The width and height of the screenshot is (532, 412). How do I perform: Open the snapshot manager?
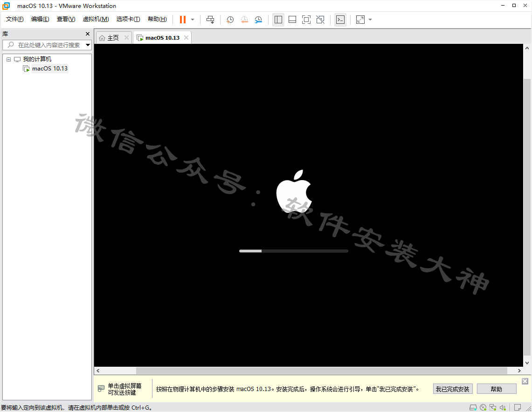tap(258, 20)
